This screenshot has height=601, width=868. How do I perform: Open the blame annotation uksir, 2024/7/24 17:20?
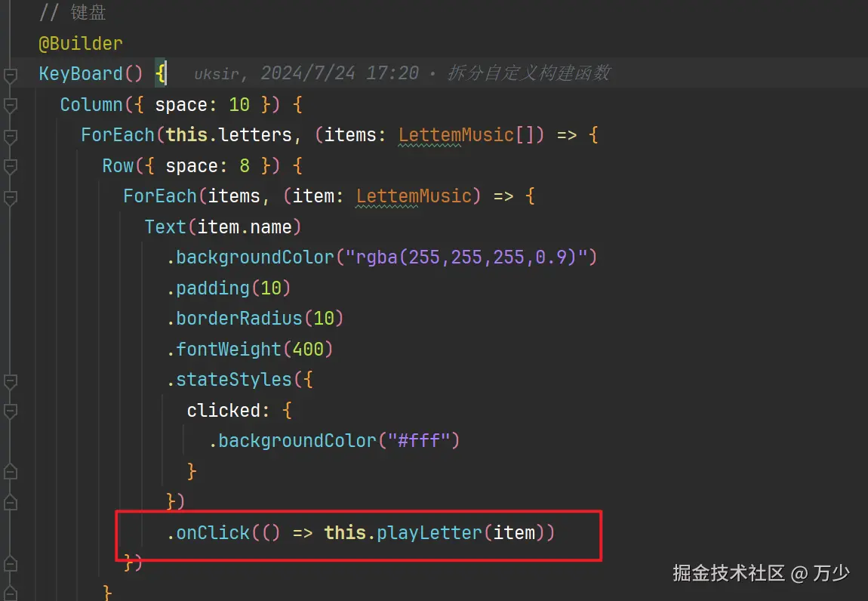(306, 73)
